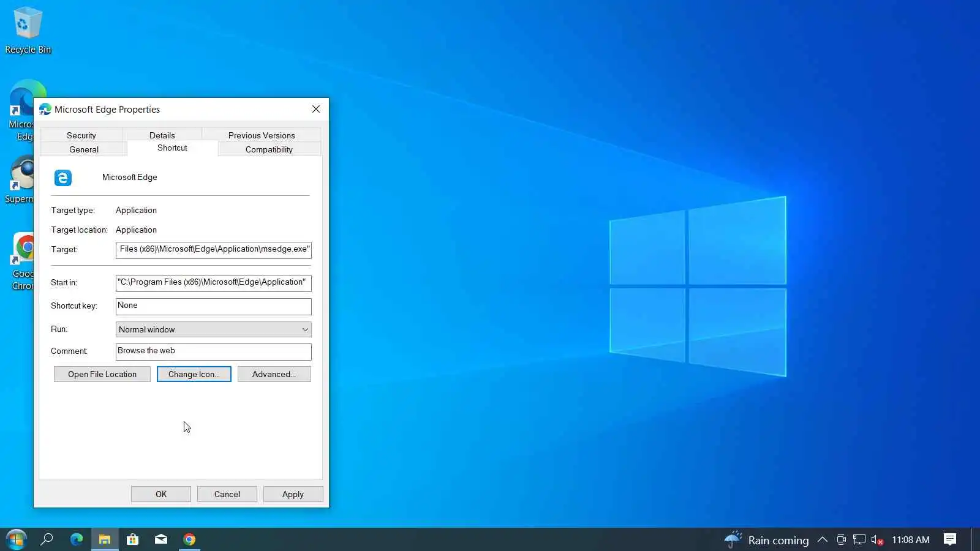Select the Google Chrome desktop shortcut icon

click(23, 261)
